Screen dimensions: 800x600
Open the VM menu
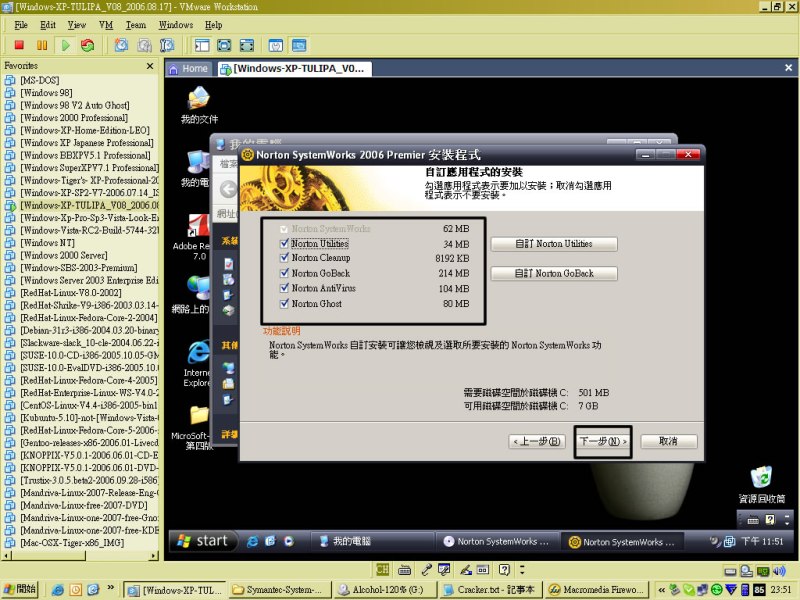pyautogui.click(x=106, y=25)
